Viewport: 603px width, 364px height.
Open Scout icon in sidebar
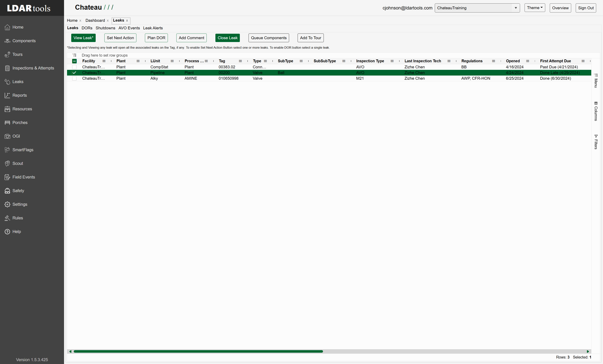click(7, 164)
